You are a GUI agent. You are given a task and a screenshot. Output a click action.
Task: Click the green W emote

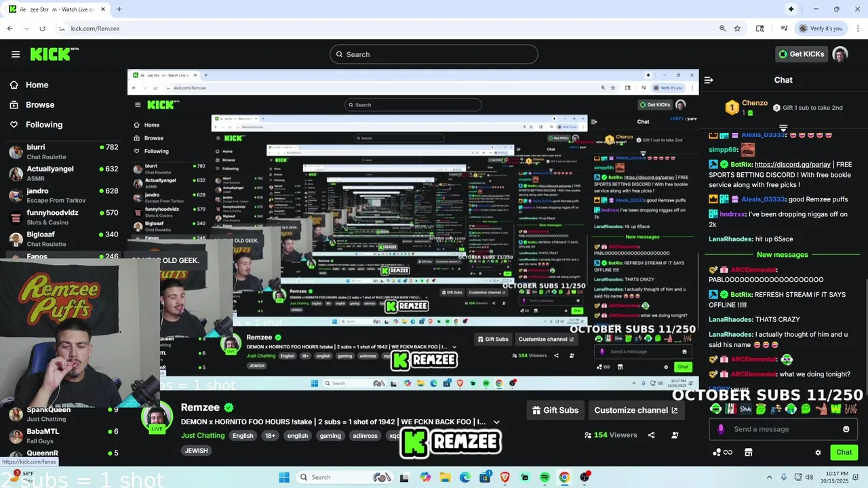click(x=835, y=409)
